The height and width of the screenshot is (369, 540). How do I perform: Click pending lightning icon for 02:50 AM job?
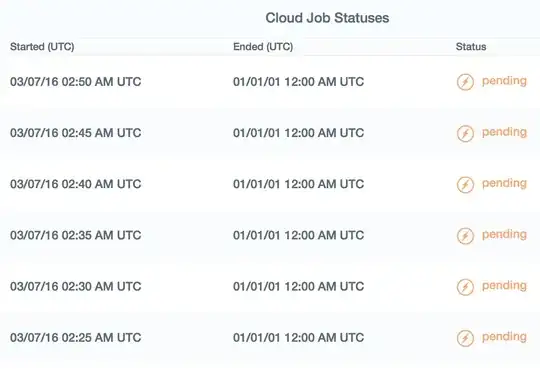click(465, 82)
